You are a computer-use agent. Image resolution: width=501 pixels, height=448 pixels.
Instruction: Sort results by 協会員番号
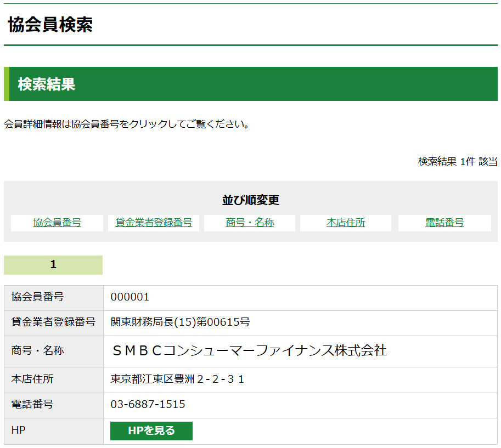(x=57, y=222)
